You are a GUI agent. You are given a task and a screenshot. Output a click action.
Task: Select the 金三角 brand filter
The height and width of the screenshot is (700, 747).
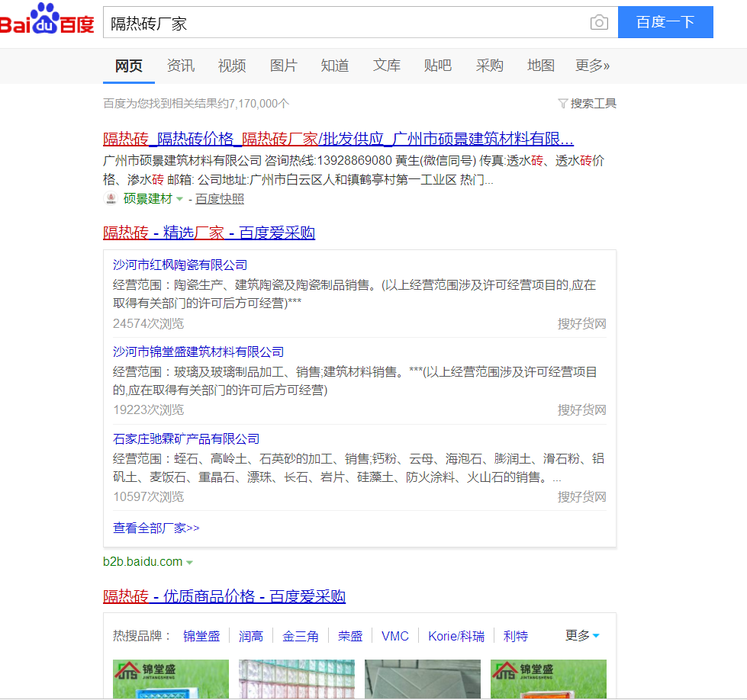pos(301,636)
